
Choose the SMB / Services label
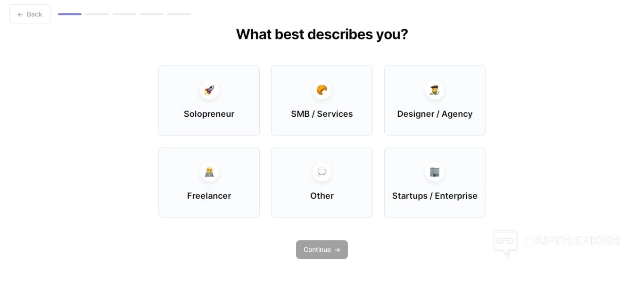coord(322,114)
